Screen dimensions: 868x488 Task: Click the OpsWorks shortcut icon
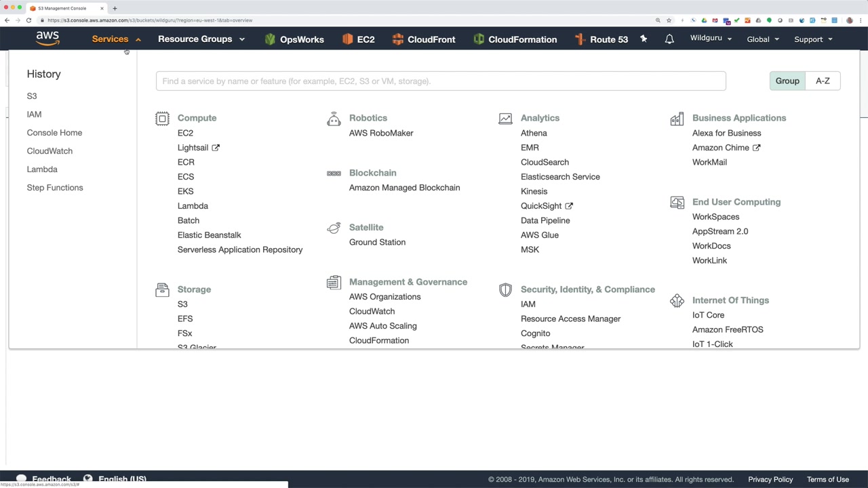[270, 39]
